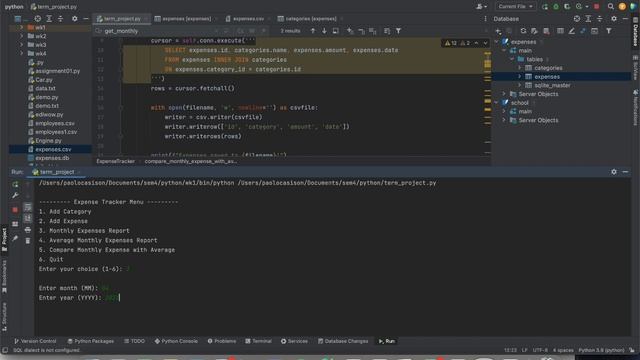This screenshot has height=360, width=640.
Task: Open the Services tool window
Action: pyautogui.click(x=294, y=341)
